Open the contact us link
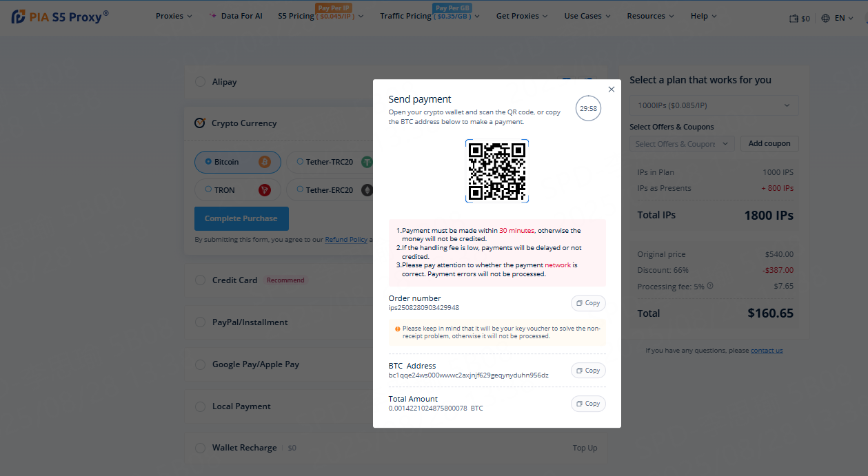The image size is (868, 476). coord(767,351)
